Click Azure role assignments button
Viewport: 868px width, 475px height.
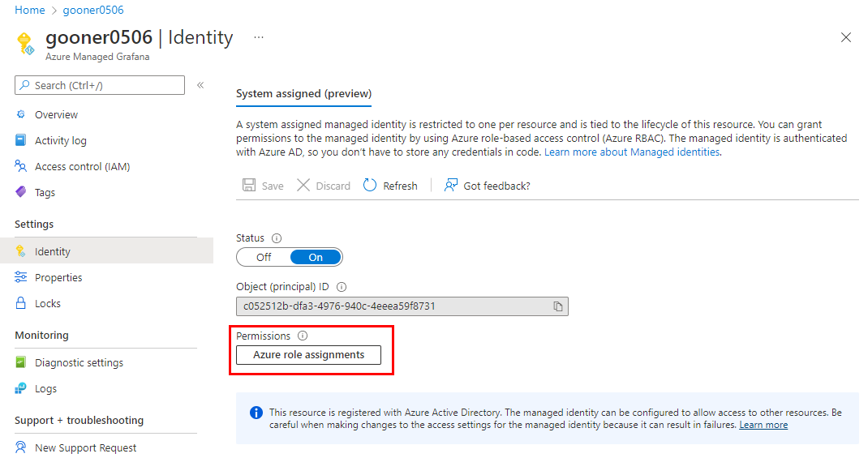coord(309,355)
